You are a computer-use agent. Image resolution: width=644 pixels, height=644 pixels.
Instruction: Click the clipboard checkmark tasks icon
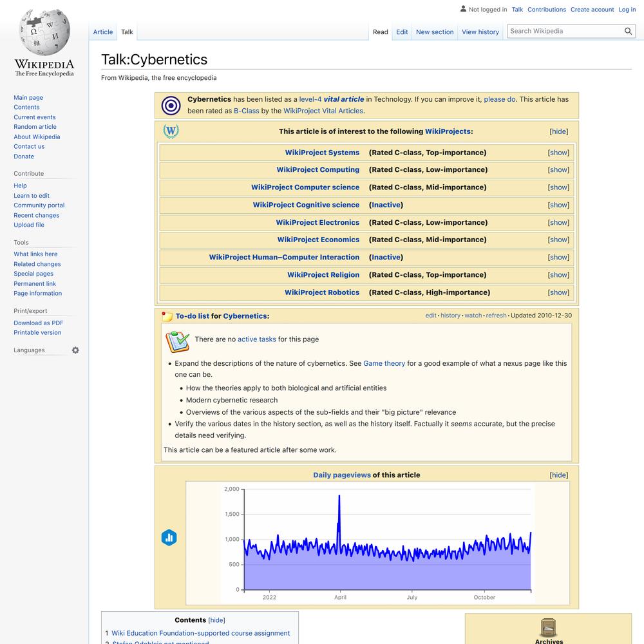178,341
